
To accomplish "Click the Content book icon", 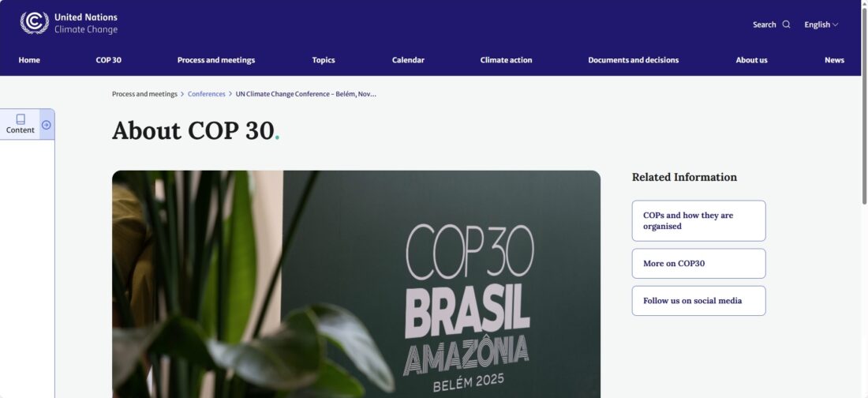I will (21, 119).
